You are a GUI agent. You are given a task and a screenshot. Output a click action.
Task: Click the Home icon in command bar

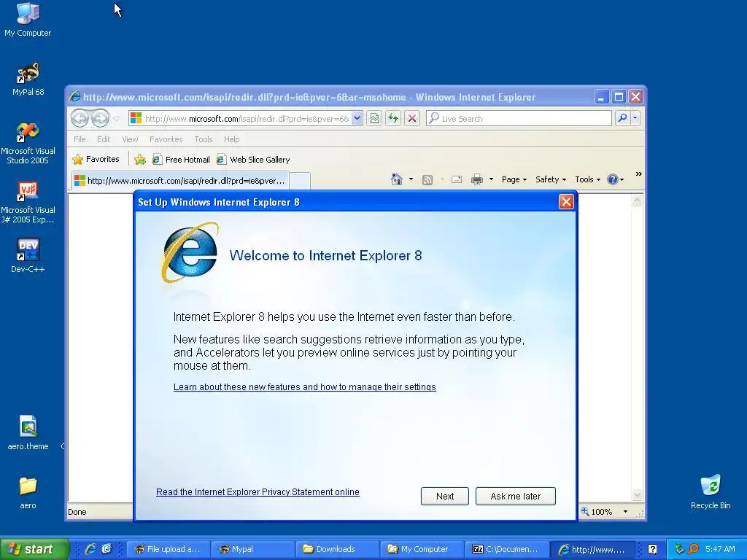[x=396, y=179]
